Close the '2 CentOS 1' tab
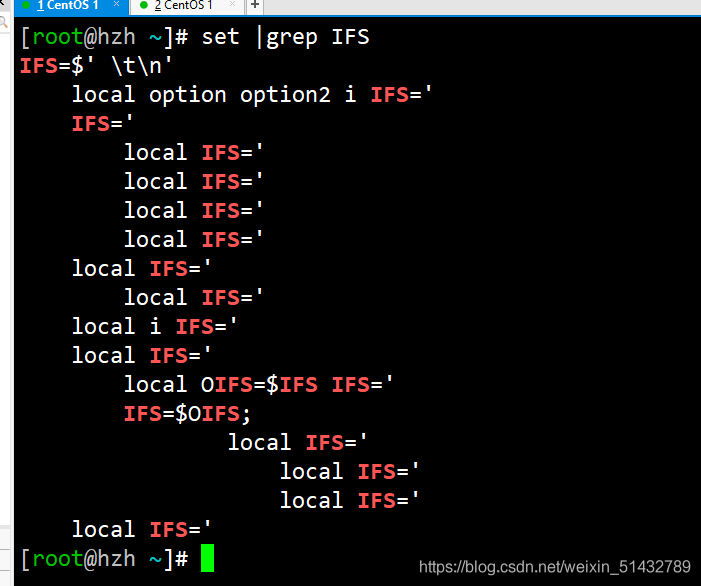Image resolution: width=701 pixels, height=586 pixels. click(x=232, y=4)
